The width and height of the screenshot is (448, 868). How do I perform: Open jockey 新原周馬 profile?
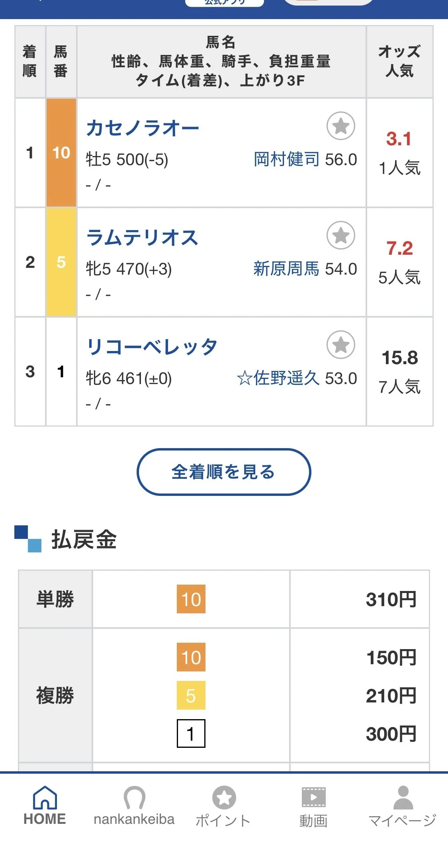[x=286, y=269]
